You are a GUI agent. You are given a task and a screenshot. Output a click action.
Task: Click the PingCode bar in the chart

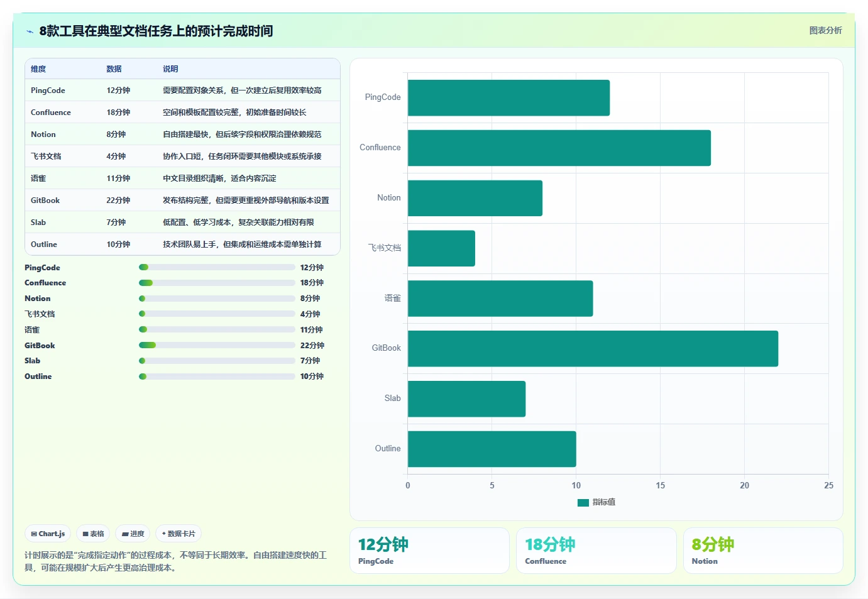coord(508,97)
